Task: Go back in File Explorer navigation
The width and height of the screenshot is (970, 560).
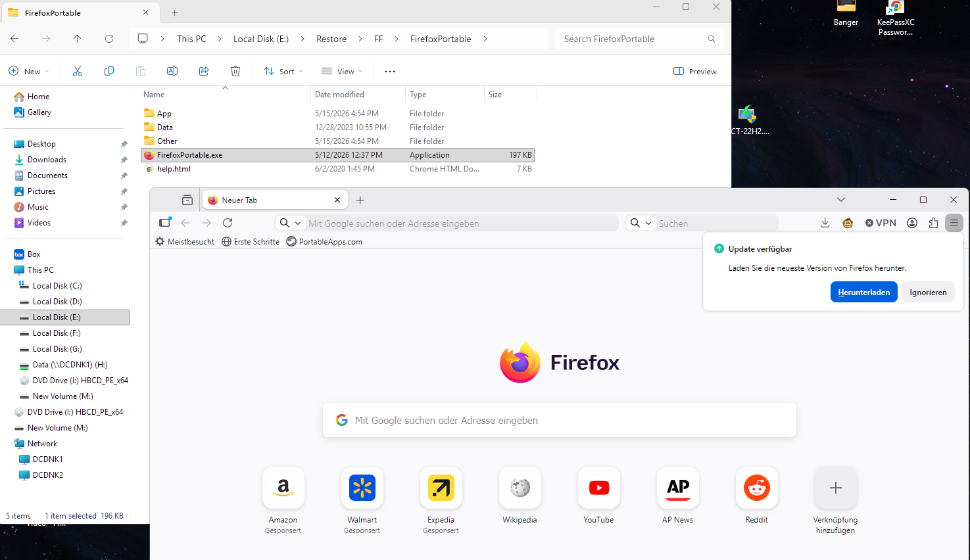Action: click(x=14, y=39)
